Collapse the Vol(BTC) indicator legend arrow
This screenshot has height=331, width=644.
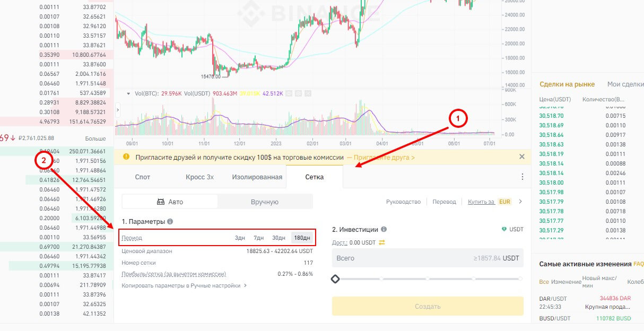coord(128,94)
